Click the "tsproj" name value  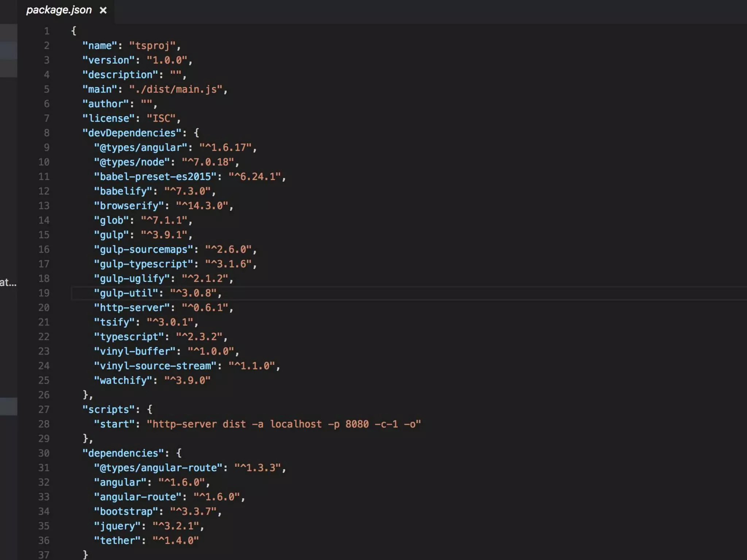[x=152, y=46]
